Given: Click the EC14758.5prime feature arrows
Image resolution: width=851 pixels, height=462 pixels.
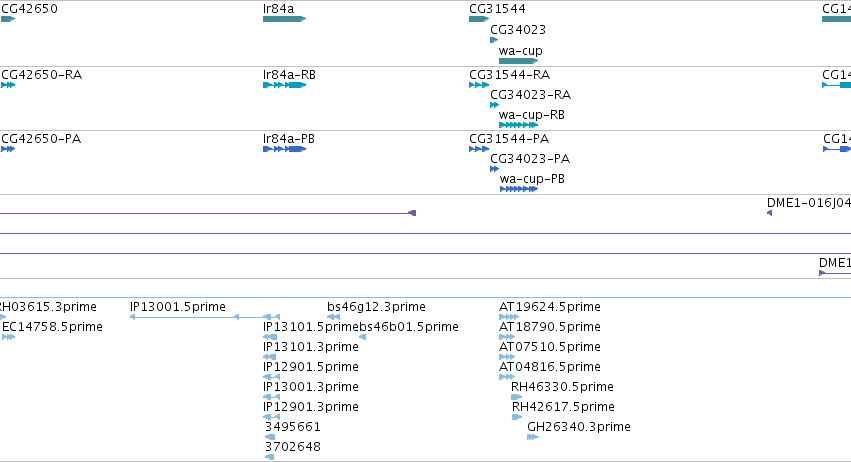Looking at the screenshot, I should (x=8, y=337).
